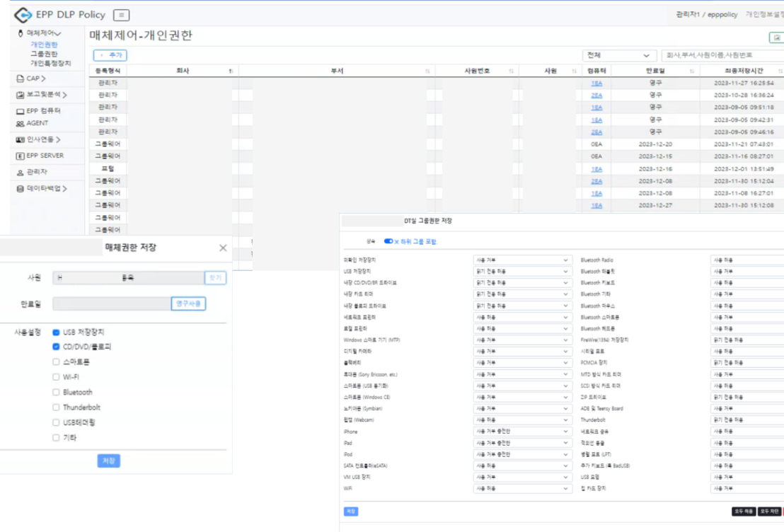This screenshot has height=532, width=784.
Task: Open the USB 저장장치 permission dropdown in the group dialog
Action: (x=522, y=272)
